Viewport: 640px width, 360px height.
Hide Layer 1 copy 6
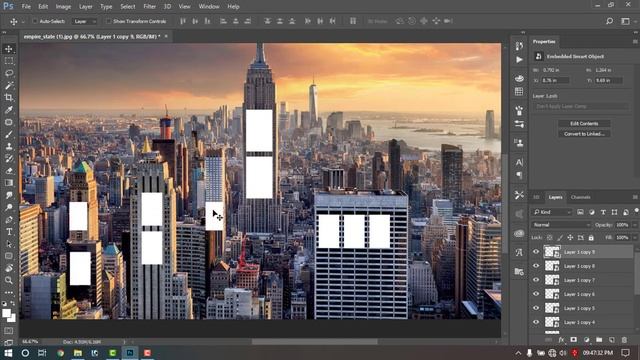coord(536,294)
